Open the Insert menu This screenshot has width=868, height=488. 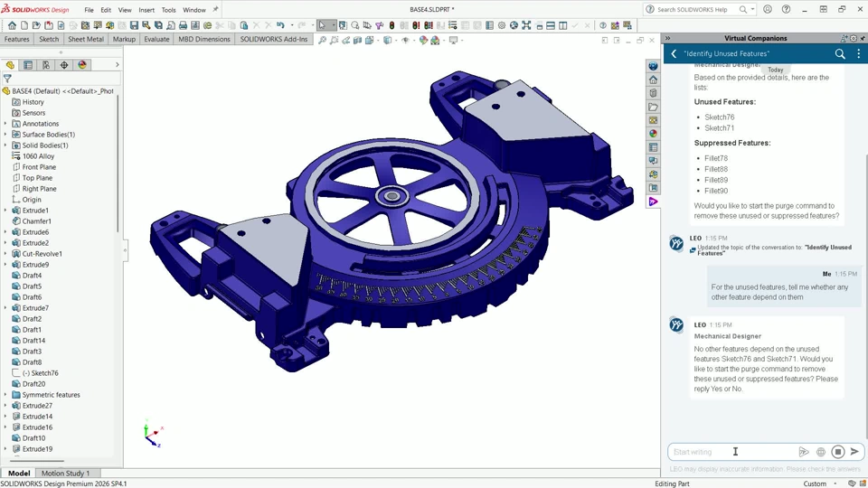(146, 10)
